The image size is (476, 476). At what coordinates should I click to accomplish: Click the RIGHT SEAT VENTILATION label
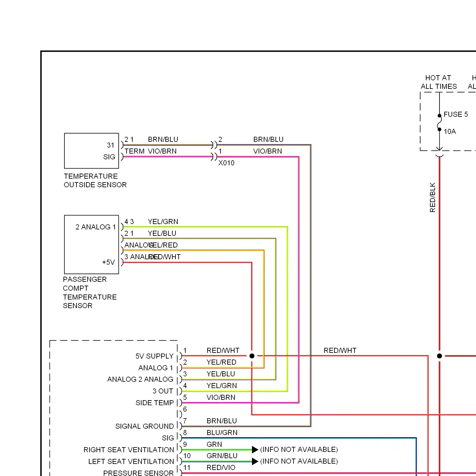pyautogui.click(x=129, y=450)
